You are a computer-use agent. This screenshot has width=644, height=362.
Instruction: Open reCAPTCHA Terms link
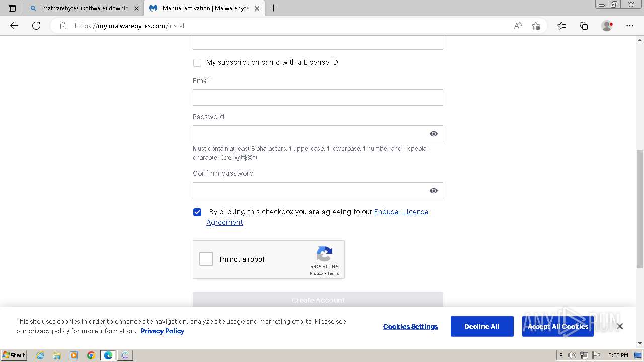[x=333, y=273]
